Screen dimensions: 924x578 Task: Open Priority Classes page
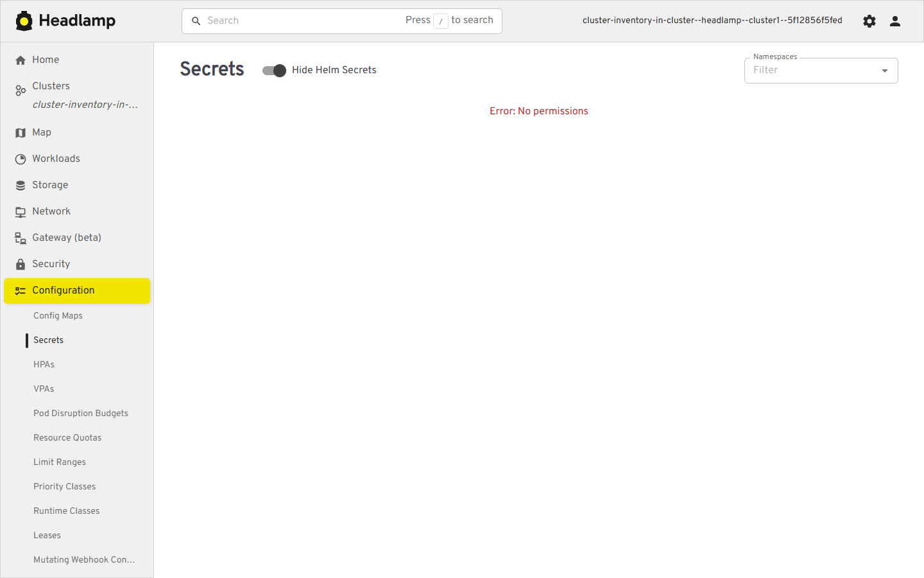tap(64, 486)
